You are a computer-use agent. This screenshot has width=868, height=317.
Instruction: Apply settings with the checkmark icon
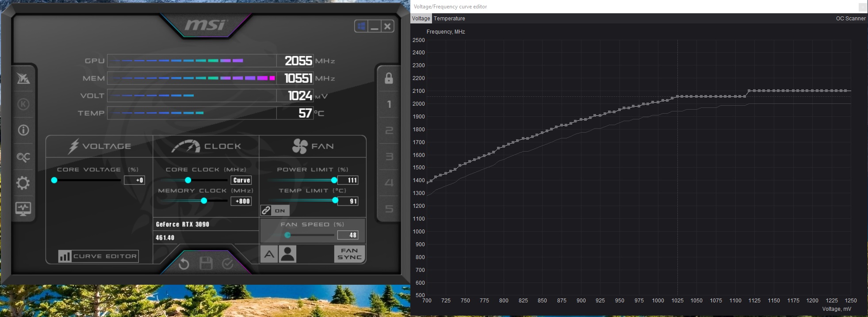[x=228, y=264]
